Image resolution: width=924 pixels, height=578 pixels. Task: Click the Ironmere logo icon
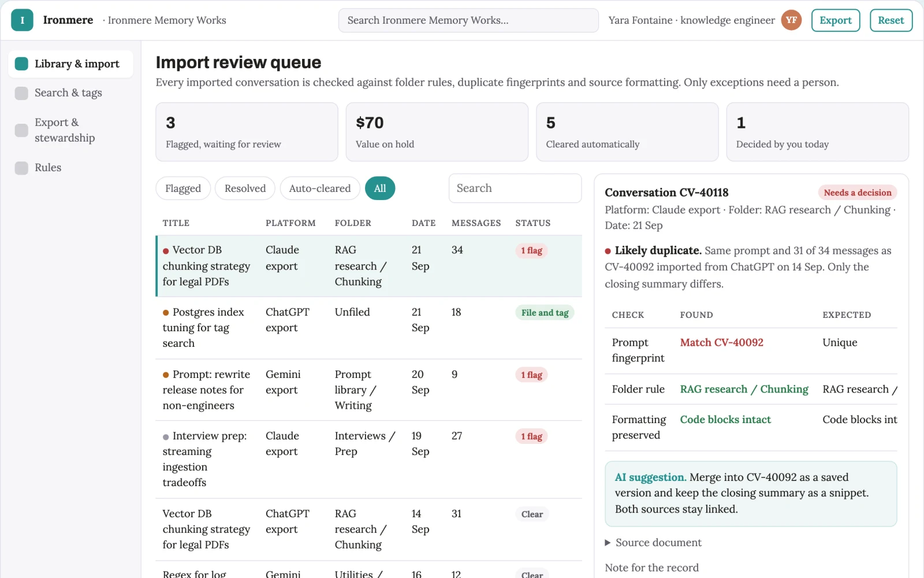pos(22,20)
